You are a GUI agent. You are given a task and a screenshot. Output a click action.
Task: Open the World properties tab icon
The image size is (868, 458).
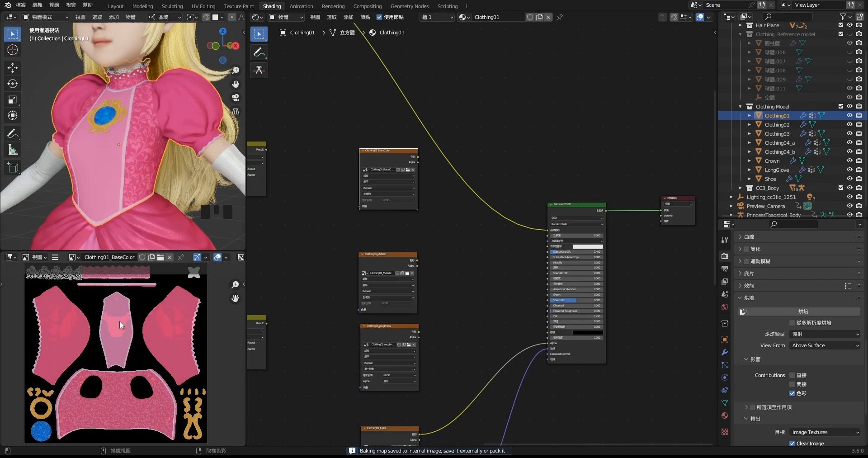coord(725,307)
